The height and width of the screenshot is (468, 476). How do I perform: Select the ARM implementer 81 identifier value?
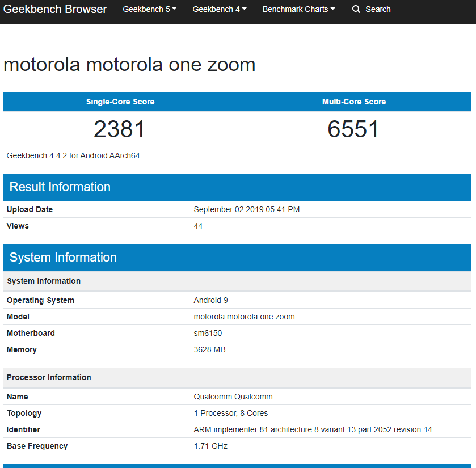[x=313, y=429]
